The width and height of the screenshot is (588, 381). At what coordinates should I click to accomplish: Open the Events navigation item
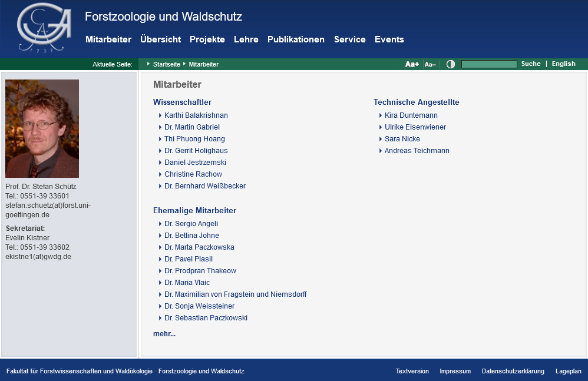(x=389, y=39)
